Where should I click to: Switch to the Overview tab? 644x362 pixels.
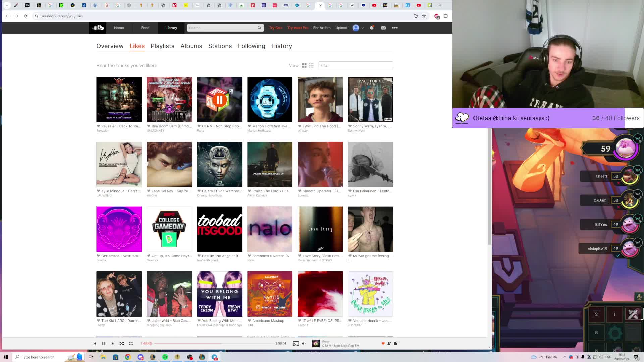[x=110, y=46]
